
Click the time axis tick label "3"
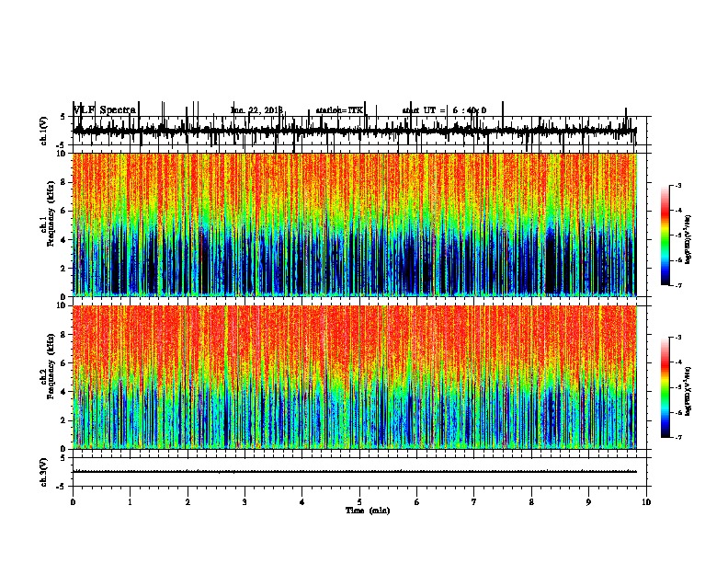click(245, 502)
